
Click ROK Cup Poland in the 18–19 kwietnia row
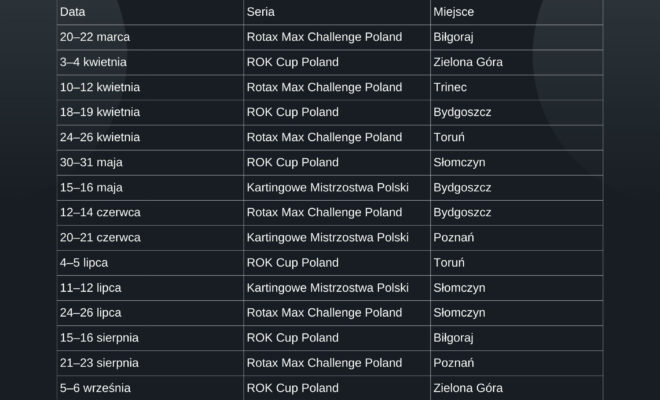pyautogui.click(x=292, y=112)
